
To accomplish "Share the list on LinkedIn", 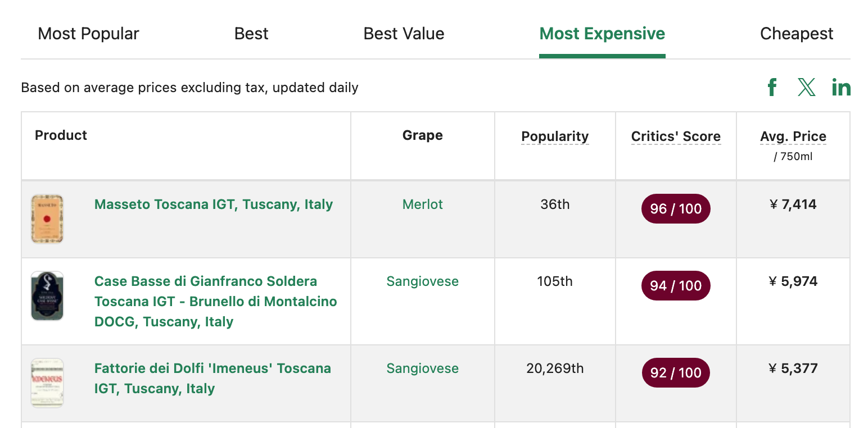I will coord(841,88).
